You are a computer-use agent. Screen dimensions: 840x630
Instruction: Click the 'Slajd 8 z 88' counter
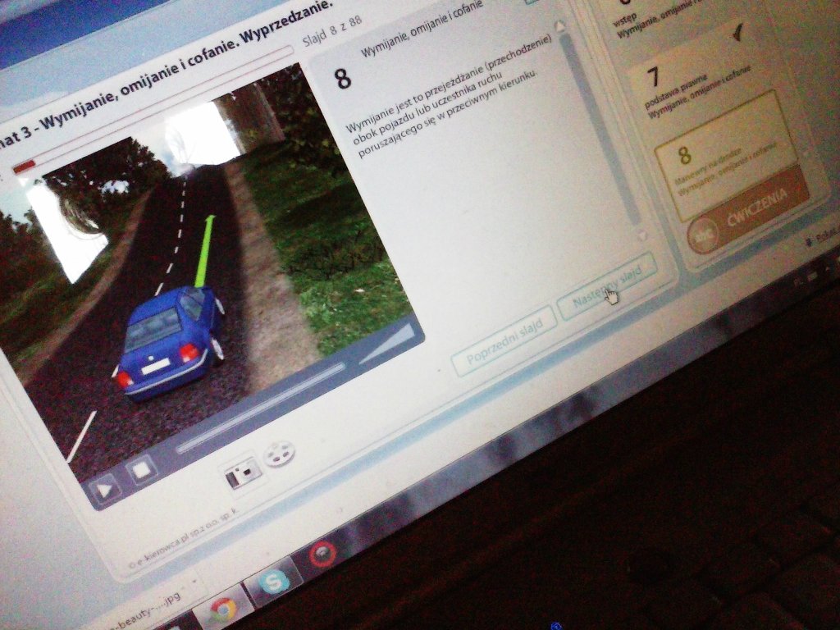333,31
